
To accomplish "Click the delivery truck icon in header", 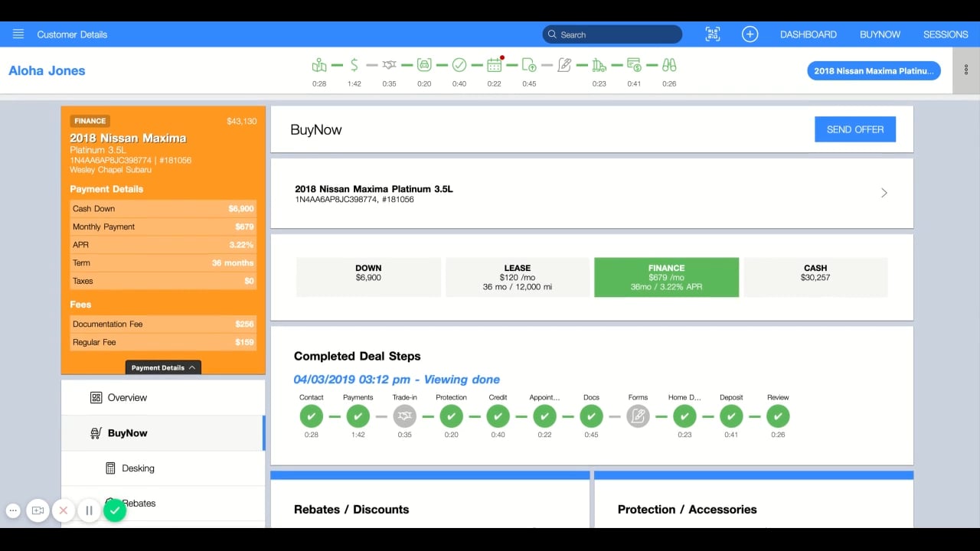I will point(599,65).
